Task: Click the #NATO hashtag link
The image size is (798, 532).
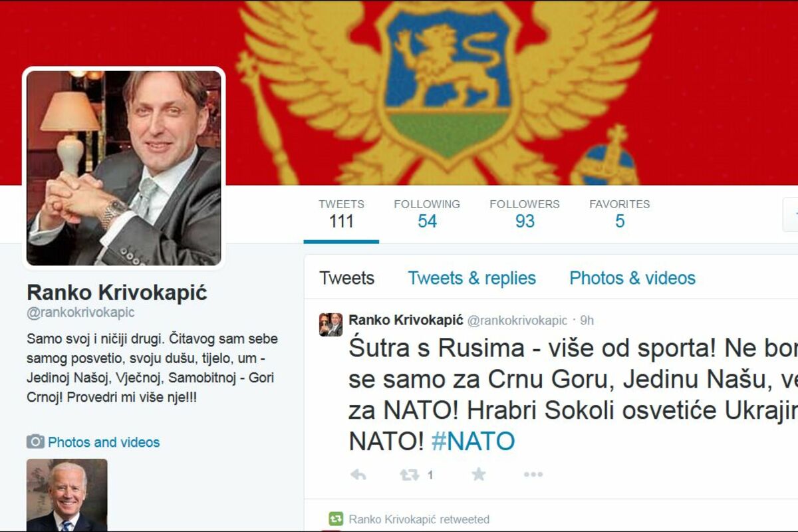Action: coord(473,441)
